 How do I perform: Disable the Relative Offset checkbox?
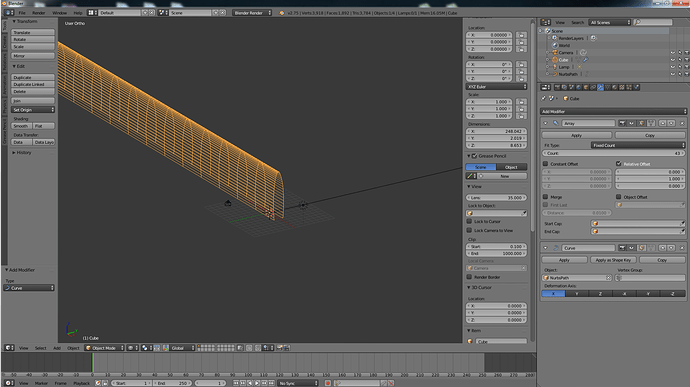tap(619, 164)
